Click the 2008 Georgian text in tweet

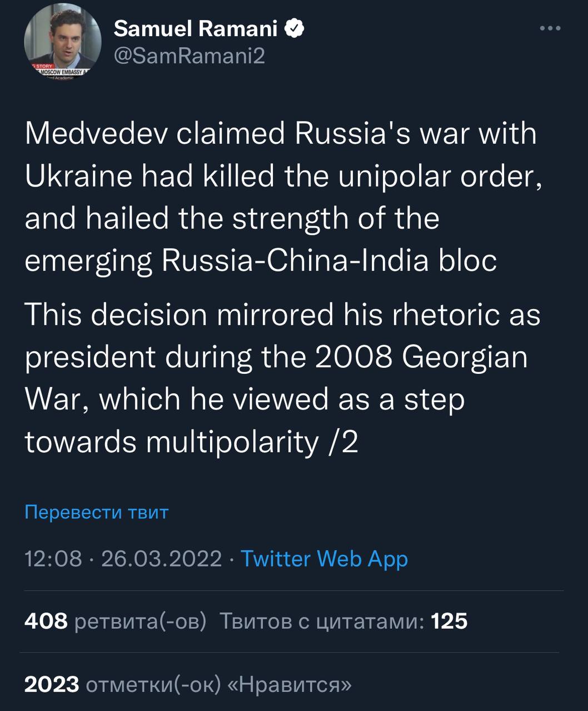click(x=421, y=357)
